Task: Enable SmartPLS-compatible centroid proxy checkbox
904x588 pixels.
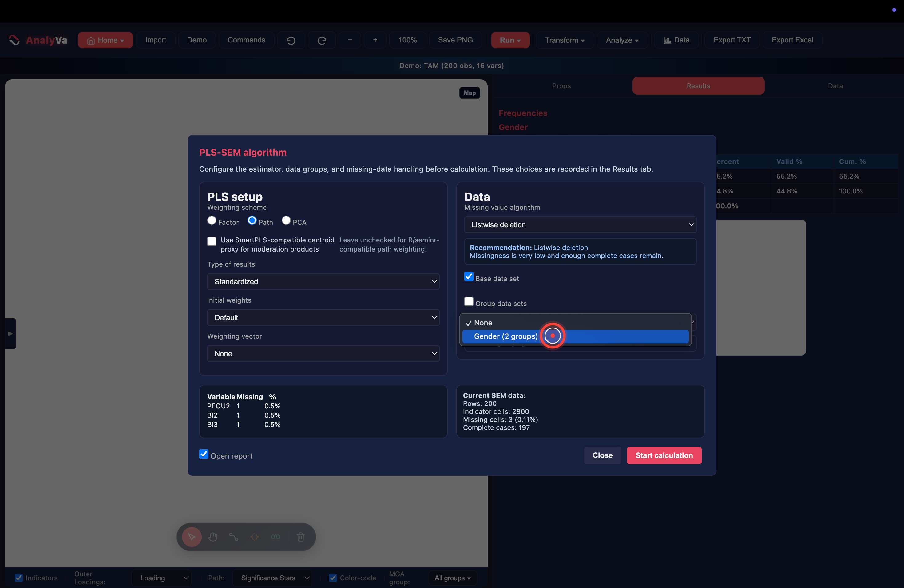Action: 212,241
